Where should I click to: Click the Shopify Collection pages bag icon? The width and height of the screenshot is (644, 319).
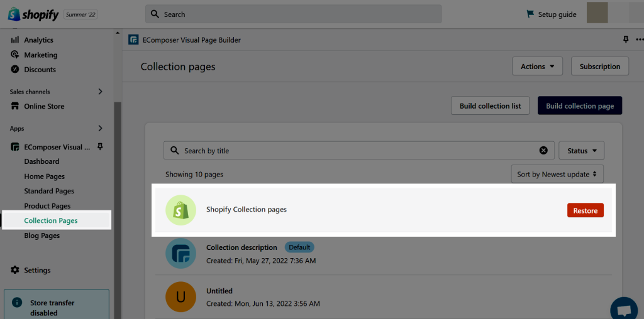(180, 210)
